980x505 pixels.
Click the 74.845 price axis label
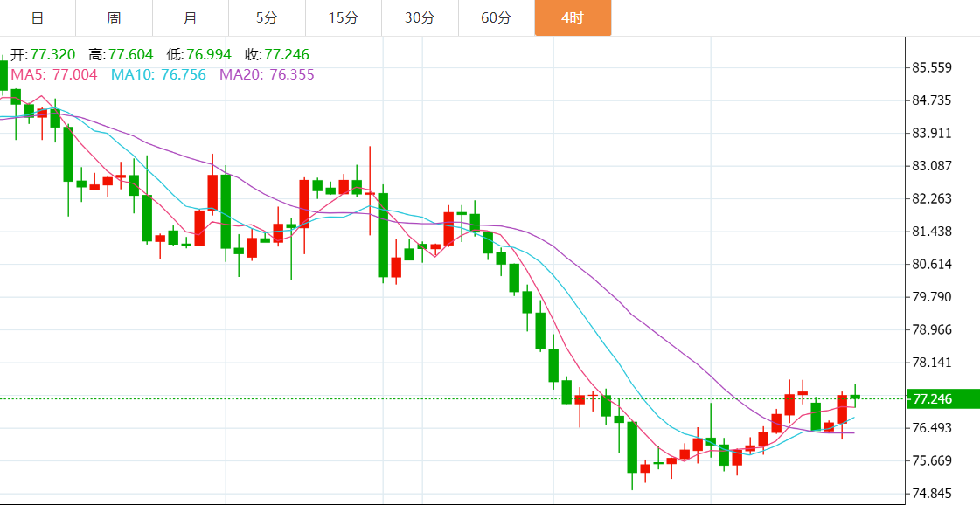pos(932,494)
